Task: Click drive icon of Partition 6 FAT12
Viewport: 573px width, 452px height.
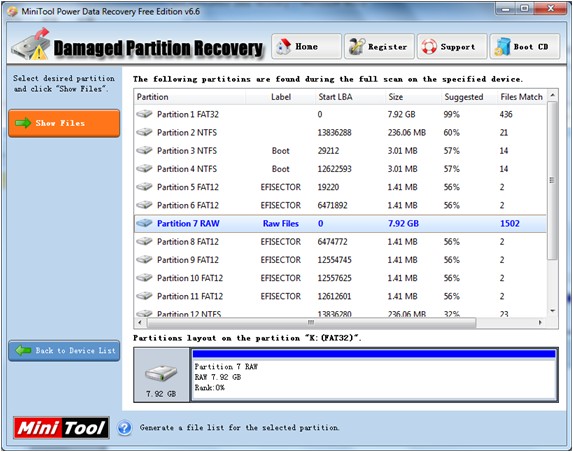Action: click(144, 205)
